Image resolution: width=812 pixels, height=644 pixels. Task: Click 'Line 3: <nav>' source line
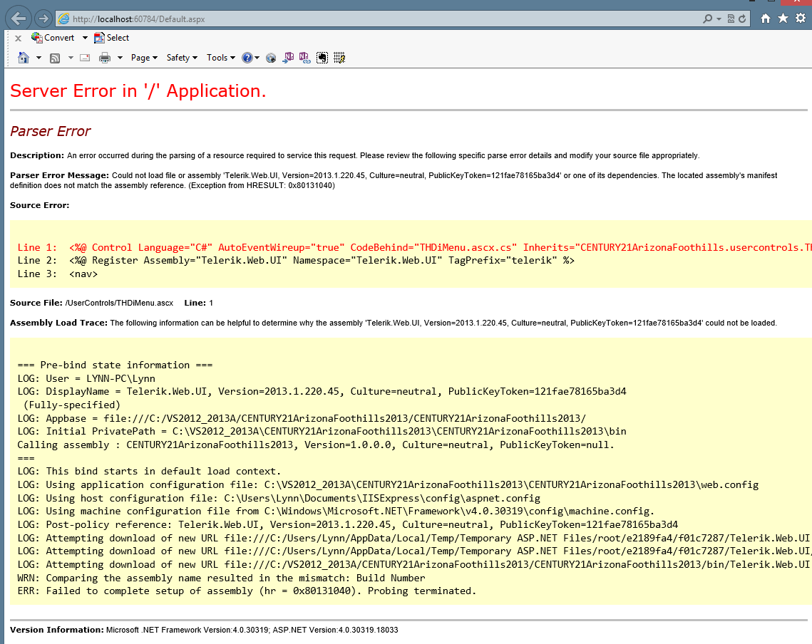(58, 274)
